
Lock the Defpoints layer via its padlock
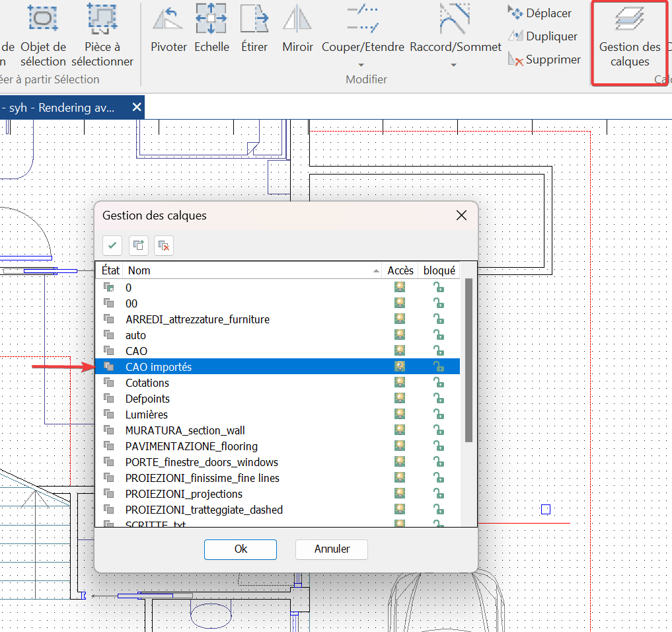(439, 397)
